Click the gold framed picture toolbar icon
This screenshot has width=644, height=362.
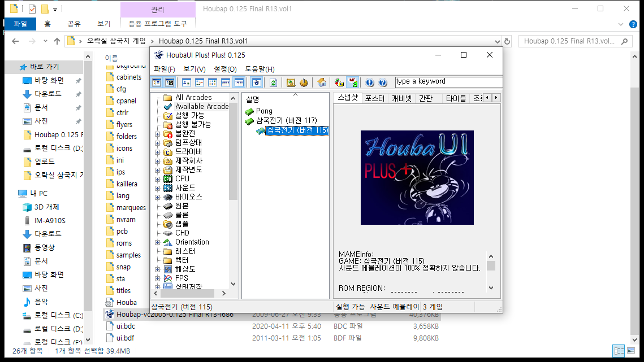point(291,82)
